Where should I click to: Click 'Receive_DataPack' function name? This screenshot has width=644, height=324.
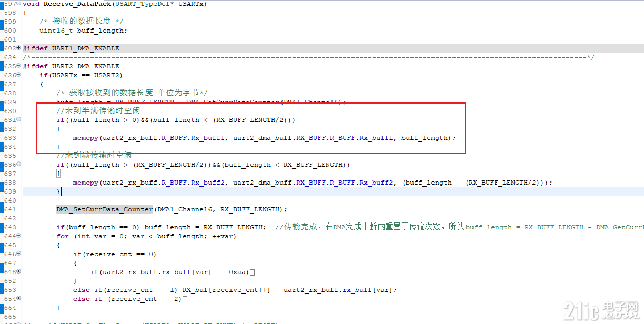77,4
